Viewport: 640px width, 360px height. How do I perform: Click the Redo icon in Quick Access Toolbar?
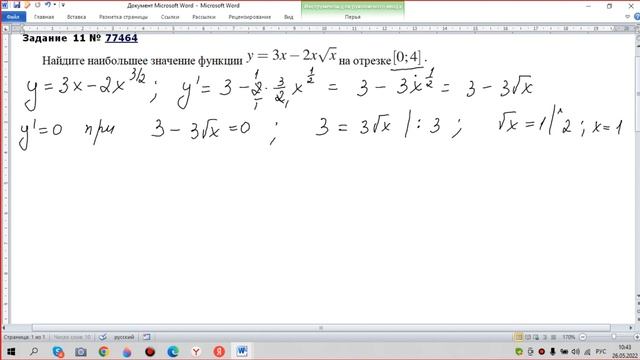tap(37, 5)
